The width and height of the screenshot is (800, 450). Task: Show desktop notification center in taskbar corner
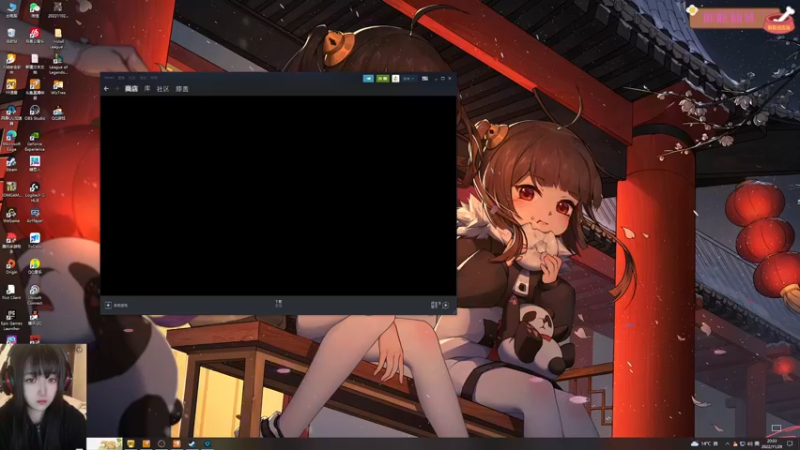point(790,444)
